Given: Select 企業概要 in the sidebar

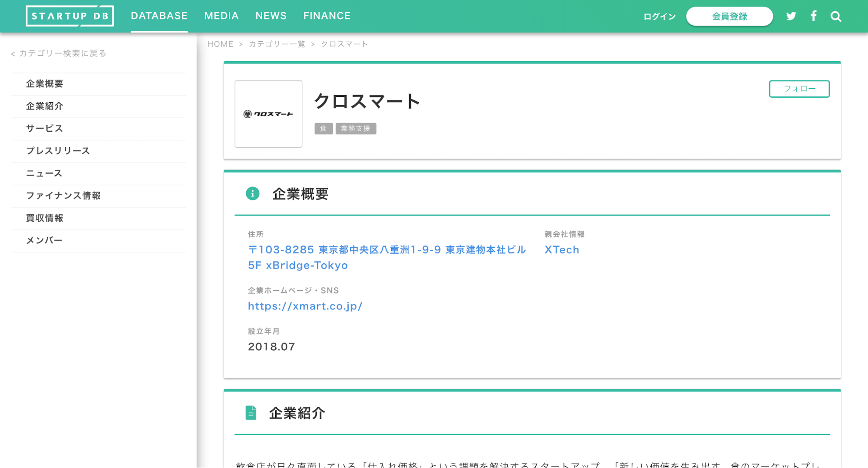Looking at the screenshot, I should pos(98,84).
